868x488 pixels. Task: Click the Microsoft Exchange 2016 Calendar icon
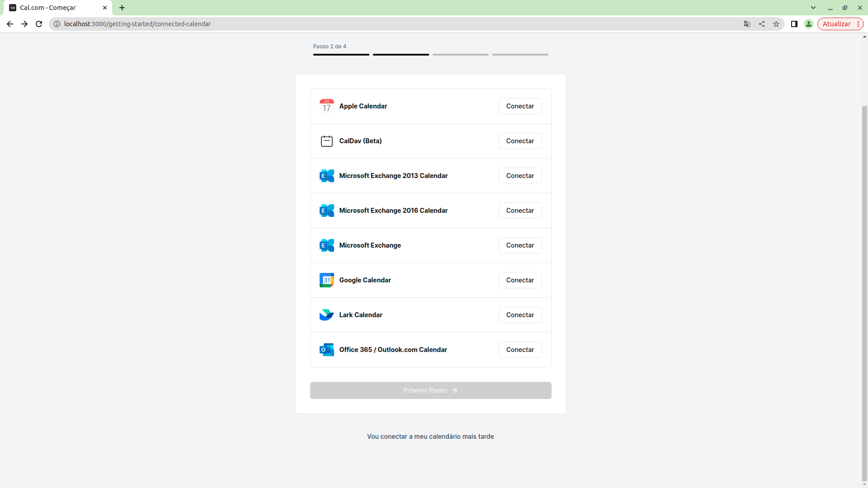pos(326,211)
